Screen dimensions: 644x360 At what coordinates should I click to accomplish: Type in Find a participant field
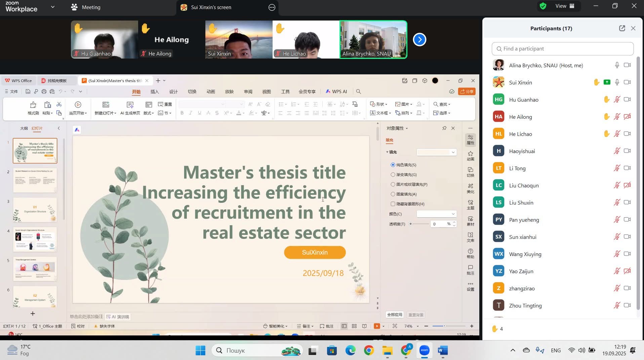click(x=563, y=49)
